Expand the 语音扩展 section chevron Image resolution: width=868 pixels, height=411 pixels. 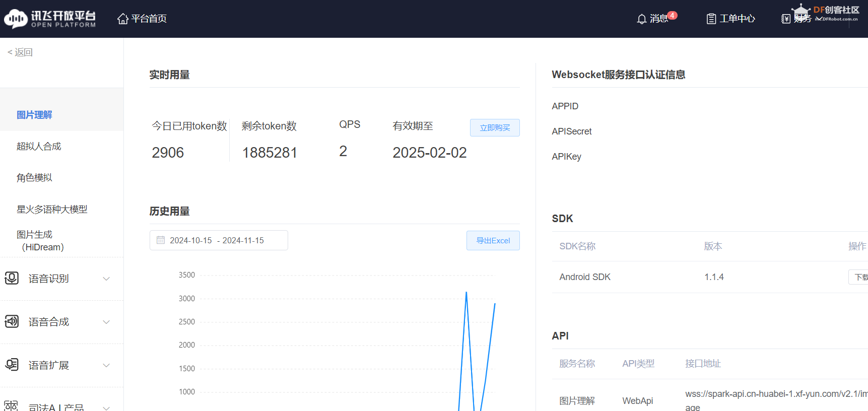106,365
